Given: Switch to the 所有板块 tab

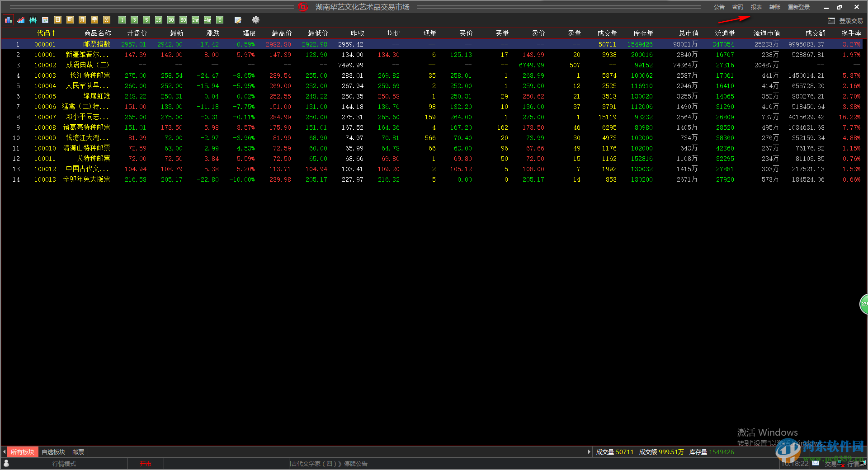Looking at the screenshot, I should (x=23, y=452).
